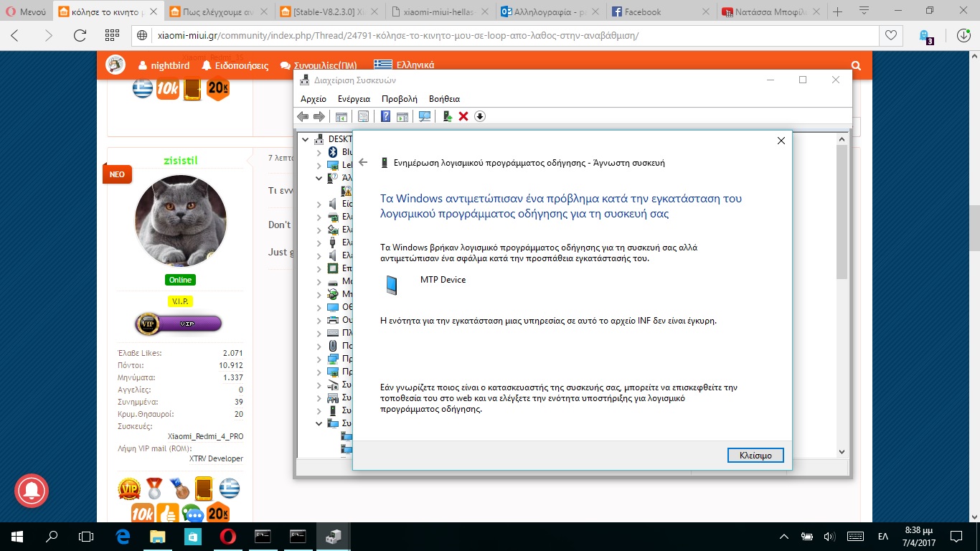
Task: Open the Προβολή menu
Action: pyautogui.click(x=399, y=99)
